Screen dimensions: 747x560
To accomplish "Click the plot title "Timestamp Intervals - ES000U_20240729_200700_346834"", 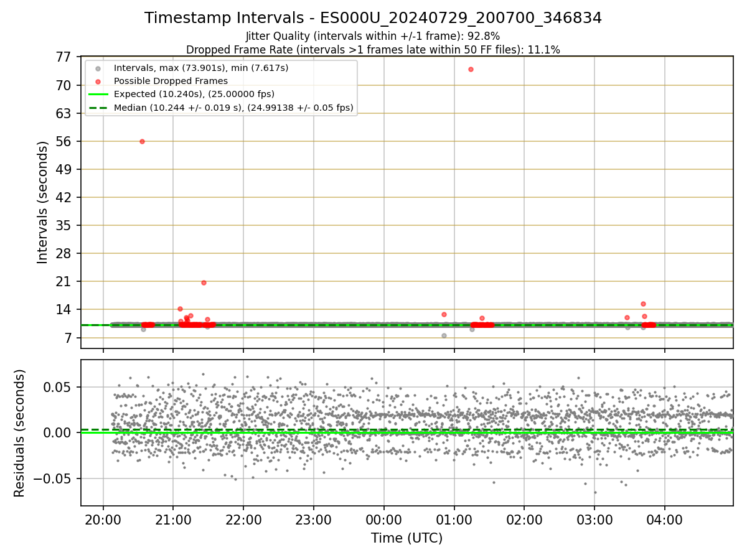I will (x=373, y=18).
